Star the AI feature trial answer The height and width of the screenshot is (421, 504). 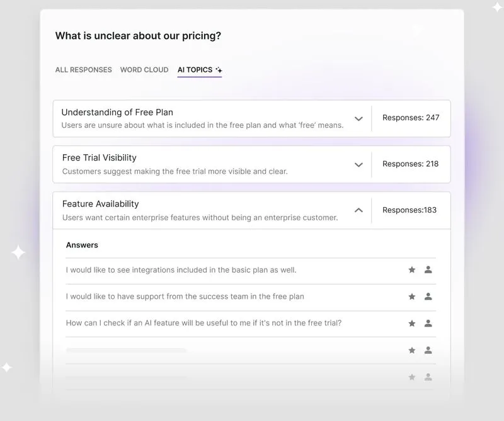pyautogui.click(x=411, y=323)
